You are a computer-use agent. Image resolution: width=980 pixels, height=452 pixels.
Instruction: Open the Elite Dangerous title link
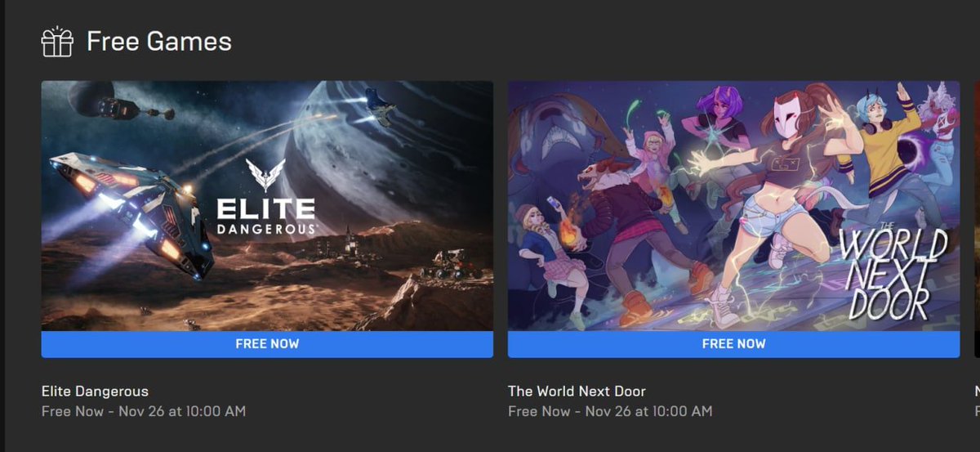tap(95, 391)
